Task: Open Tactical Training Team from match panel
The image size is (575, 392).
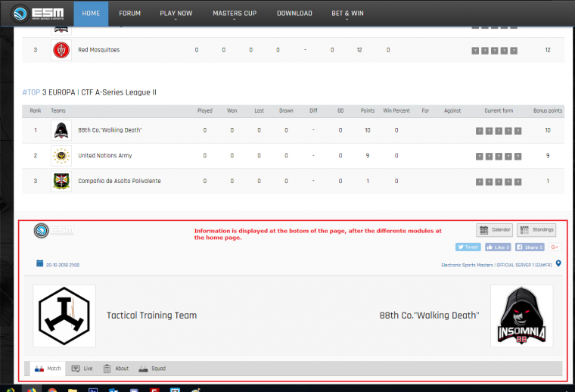Action: tap(151, 316)
